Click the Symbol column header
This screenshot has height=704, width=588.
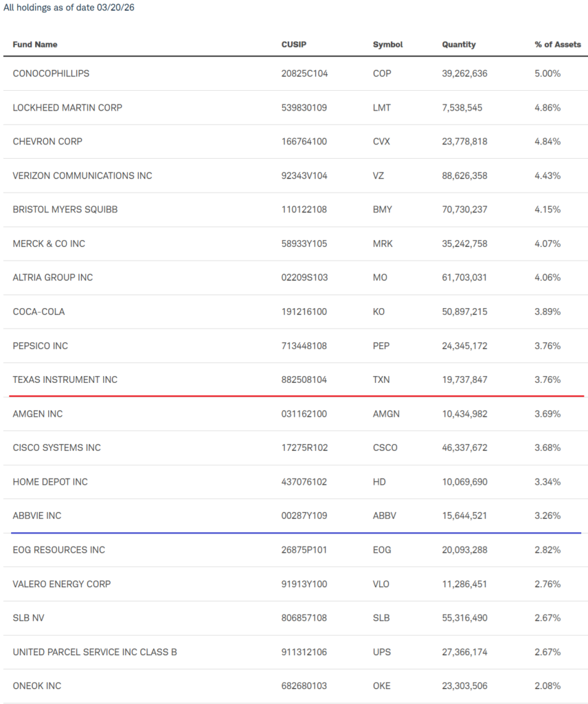[x=387, y=45]
